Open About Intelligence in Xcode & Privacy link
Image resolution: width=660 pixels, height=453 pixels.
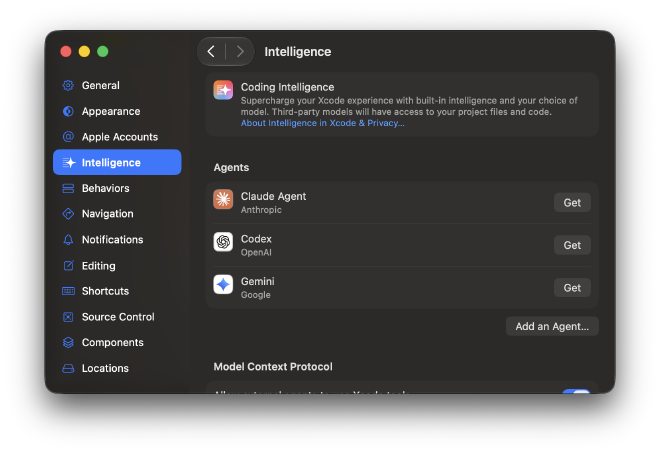[x=322, y=123]
